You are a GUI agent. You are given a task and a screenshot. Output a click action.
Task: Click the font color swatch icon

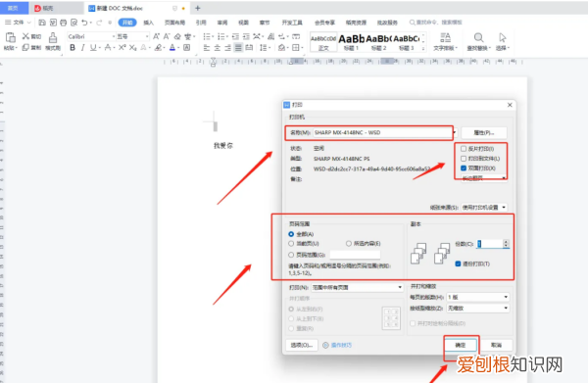pos(172,48)
